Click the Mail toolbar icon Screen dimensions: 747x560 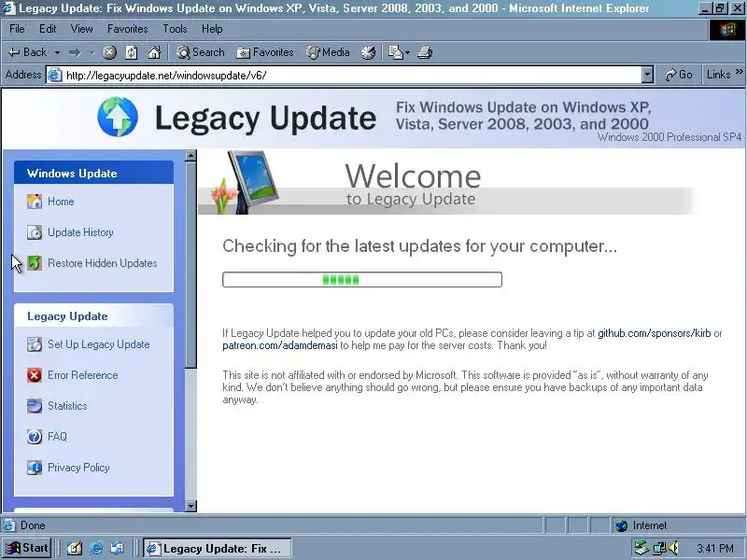(395, 52)
